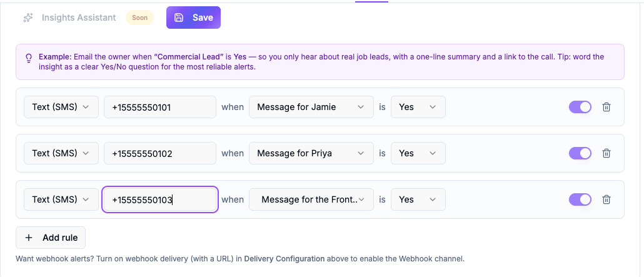Image resolution: width=644 pixels, height=277 pixels.
Task: Click the lightbulb icon in example tip
Action: (x=29, y=58)
